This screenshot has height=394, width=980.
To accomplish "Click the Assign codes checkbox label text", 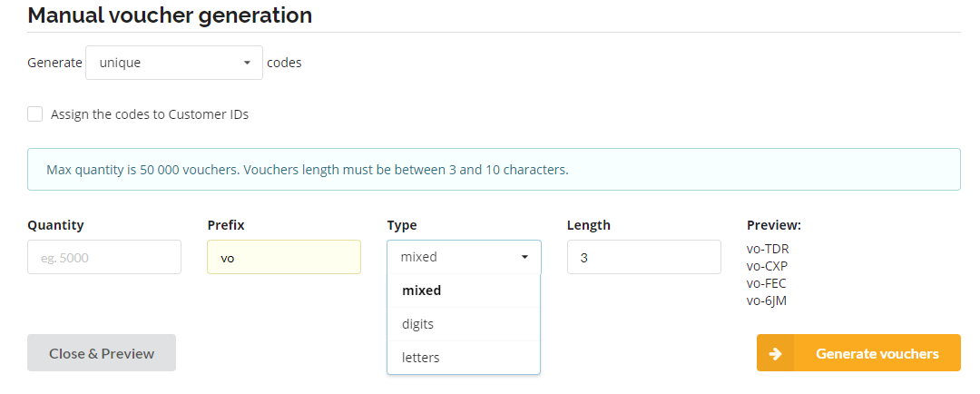I will pyautogui.click(x=150, y=114).
